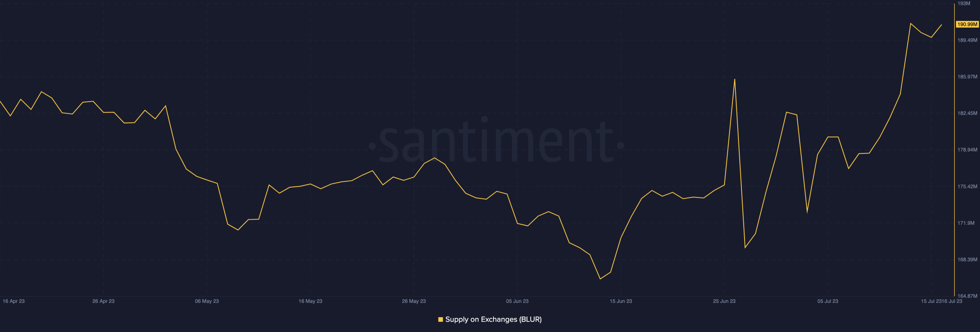Click the 06 May 23 date label
Screen dimensions: 980x332
[207, 301]
